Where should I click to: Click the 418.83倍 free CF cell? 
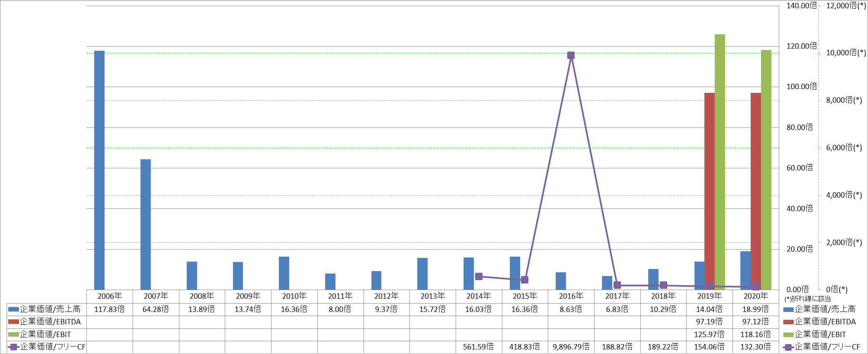pos(525,347)
